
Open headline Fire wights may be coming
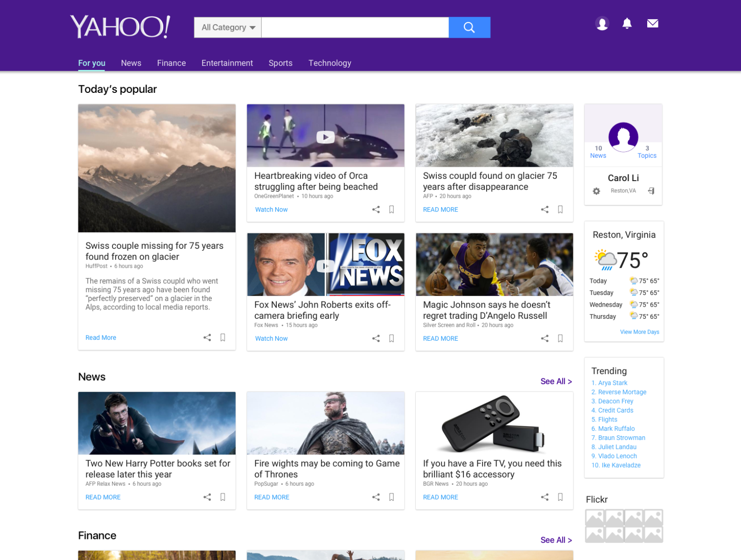click(x=327, y=469)
